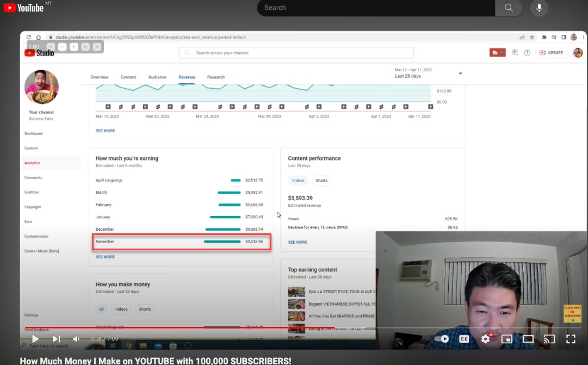Open the Audience analytics tab
Image resolution: width=588 pixels, height=365 pixels.
pyautogui.click(x=157, y=77)
